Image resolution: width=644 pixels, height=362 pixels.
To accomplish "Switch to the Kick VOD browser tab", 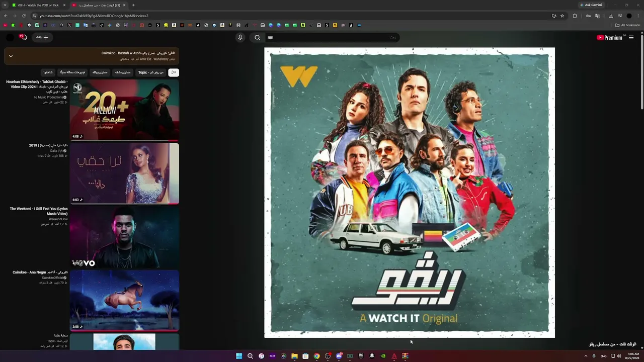I will coord(38,5).
